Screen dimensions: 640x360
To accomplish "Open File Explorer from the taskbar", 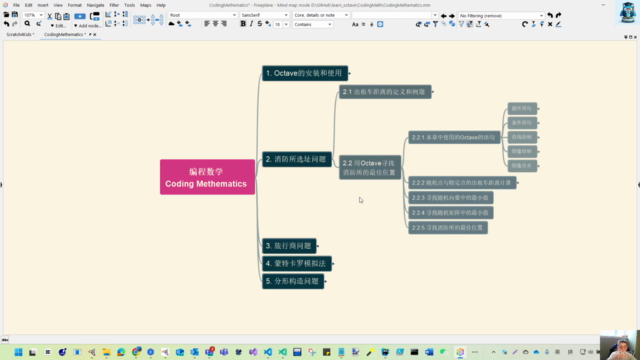I will [107, 352].
